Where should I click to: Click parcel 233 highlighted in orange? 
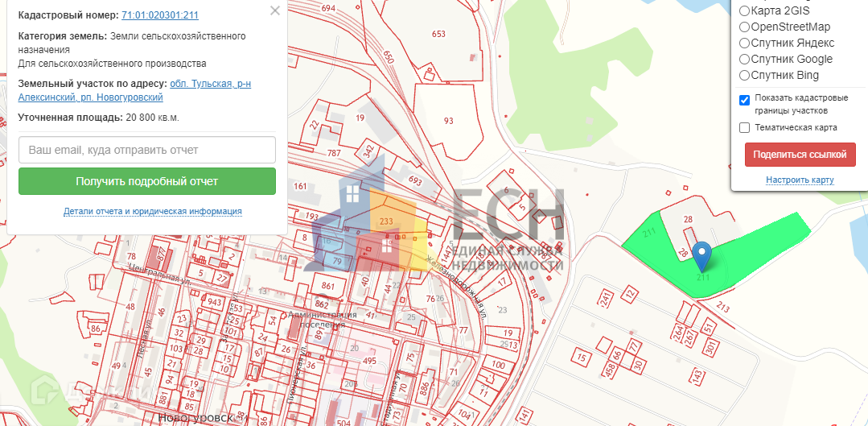(386, 221)
